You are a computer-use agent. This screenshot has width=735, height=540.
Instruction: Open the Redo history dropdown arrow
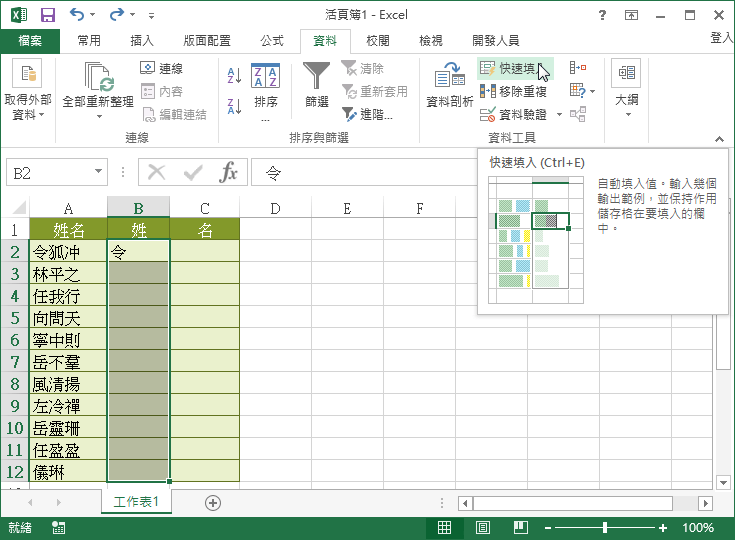[x=133, y=15]
